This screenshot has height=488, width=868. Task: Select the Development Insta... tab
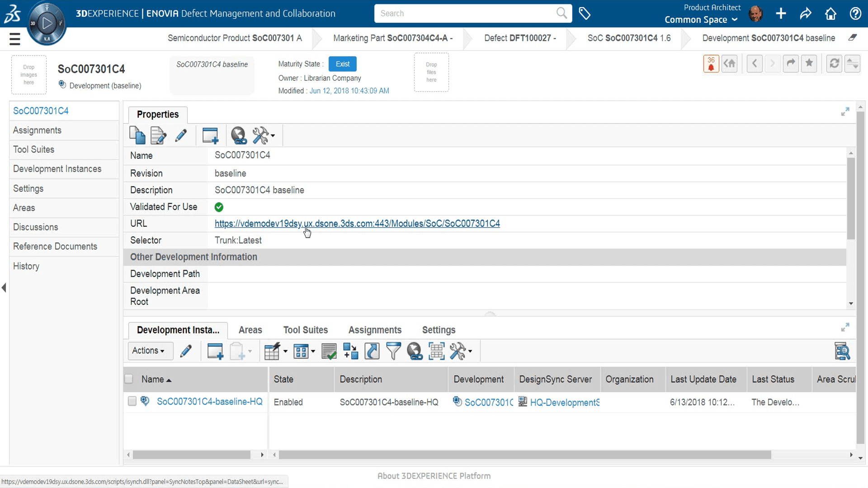pyautogui.click(x=178, y=330)
